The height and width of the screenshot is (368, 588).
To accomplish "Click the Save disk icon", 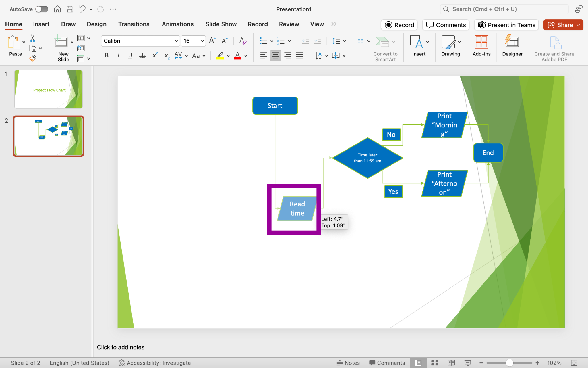I will pos(70,9).
